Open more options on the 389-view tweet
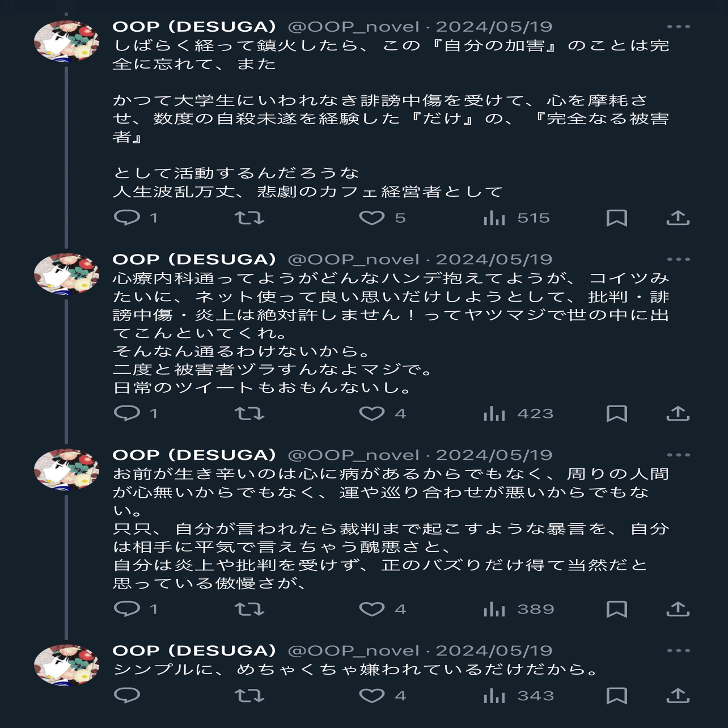Image resolution: width=728 pixels, height=728 pixels. tap(679, 455)
